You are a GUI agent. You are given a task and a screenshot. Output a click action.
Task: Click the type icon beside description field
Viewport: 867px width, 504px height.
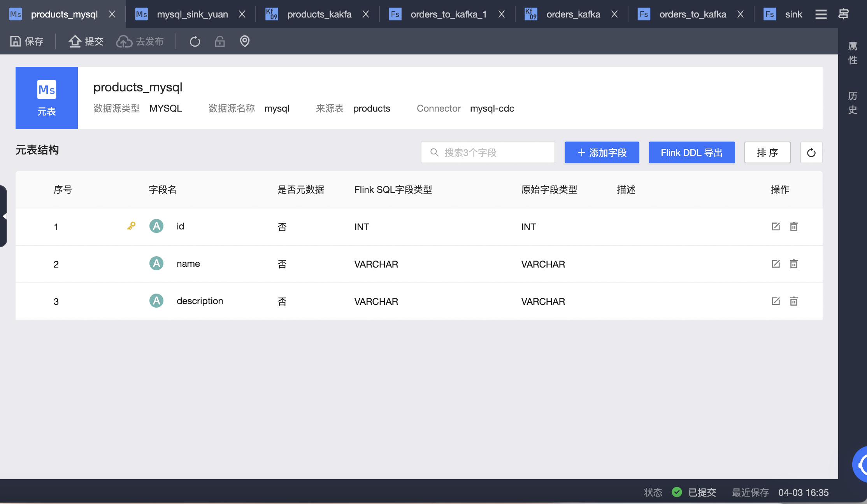click(156, 301)
